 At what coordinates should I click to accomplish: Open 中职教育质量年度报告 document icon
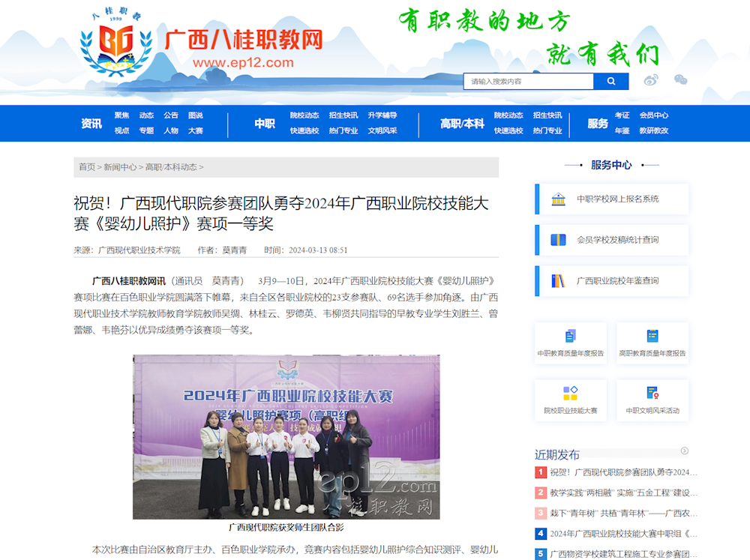570,337
